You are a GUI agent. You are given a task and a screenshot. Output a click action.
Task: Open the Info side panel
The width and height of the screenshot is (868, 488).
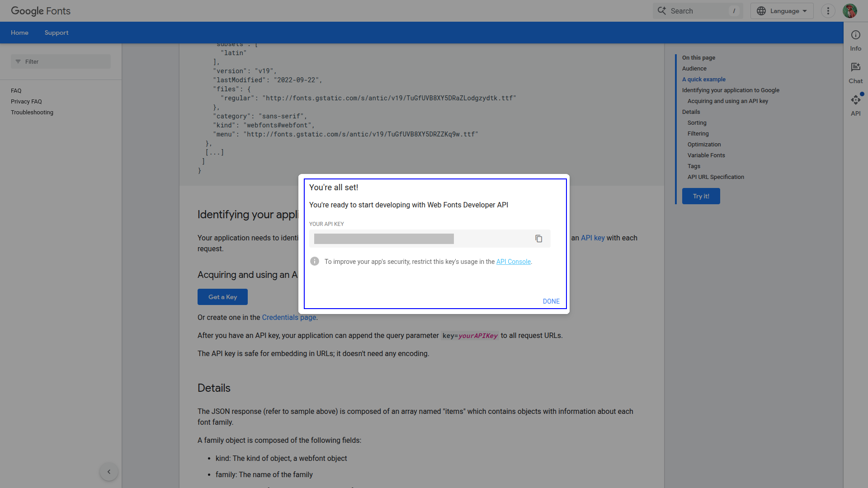tap(855, 41)
